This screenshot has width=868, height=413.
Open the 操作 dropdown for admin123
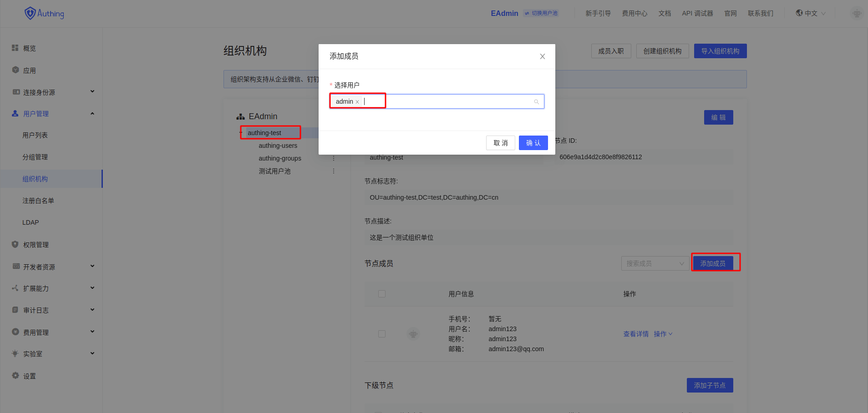663,334
